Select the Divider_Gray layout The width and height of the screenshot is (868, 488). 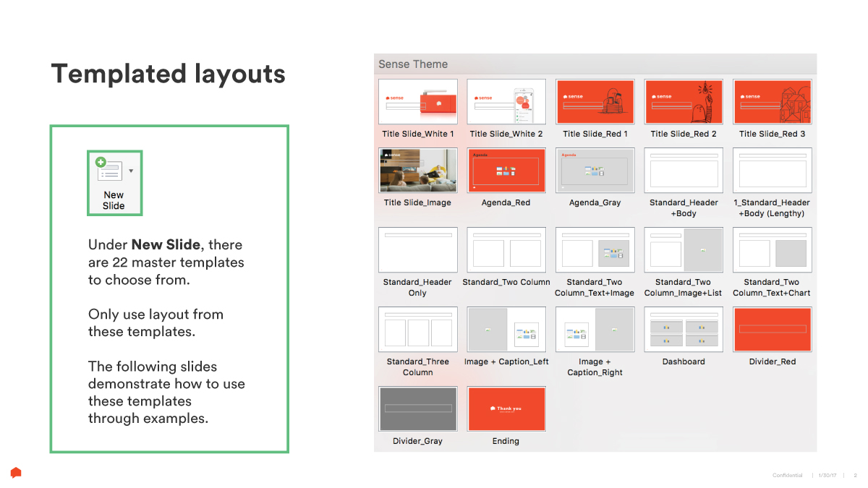coord(418,409)
